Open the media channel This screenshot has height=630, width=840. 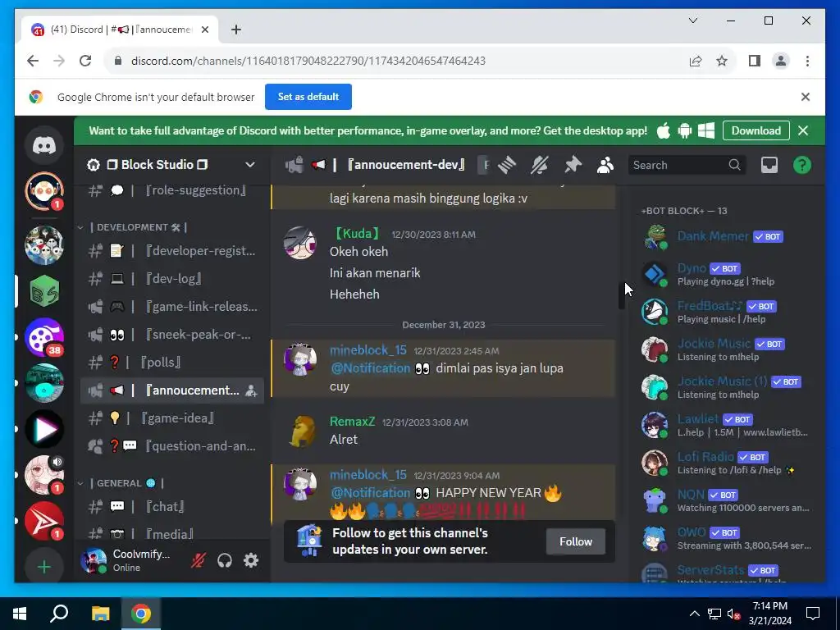[171, 533]
